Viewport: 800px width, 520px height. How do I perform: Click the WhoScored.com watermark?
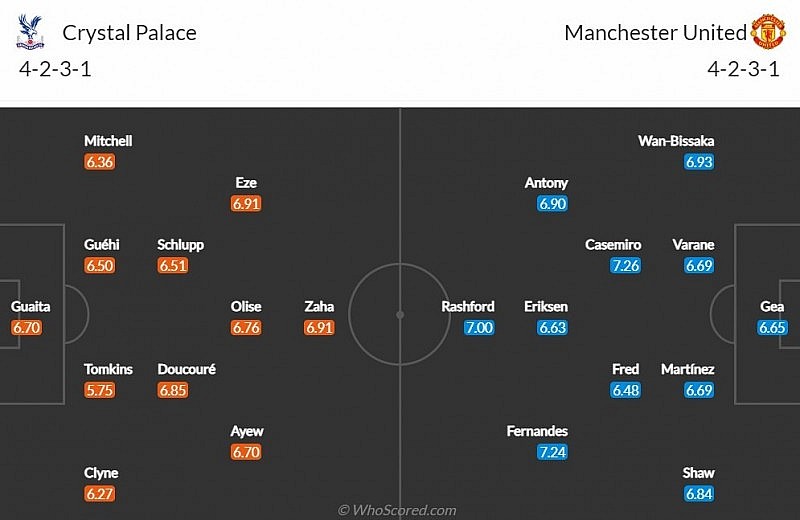click(397, 510)
